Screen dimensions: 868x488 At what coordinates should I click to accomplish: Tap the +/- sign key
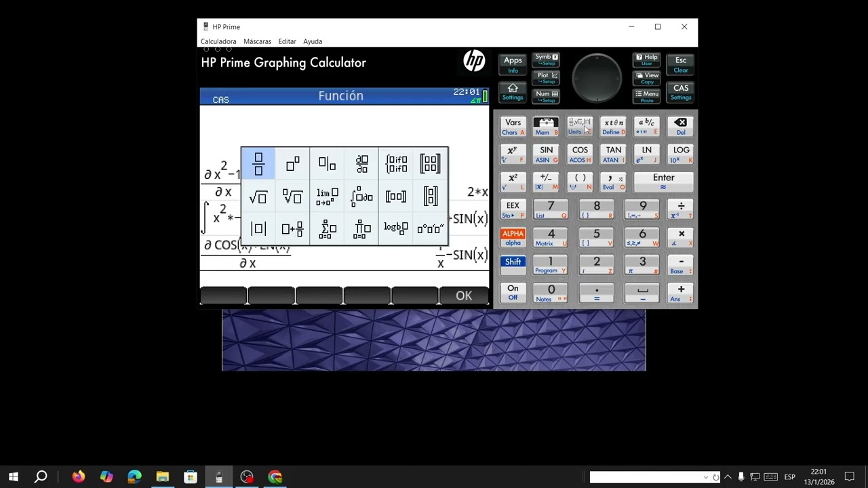tap(546, 182)
